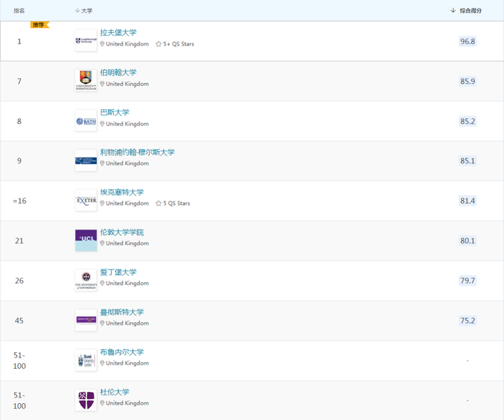
Task: Select the score 85.2 value
Action: 468,121
